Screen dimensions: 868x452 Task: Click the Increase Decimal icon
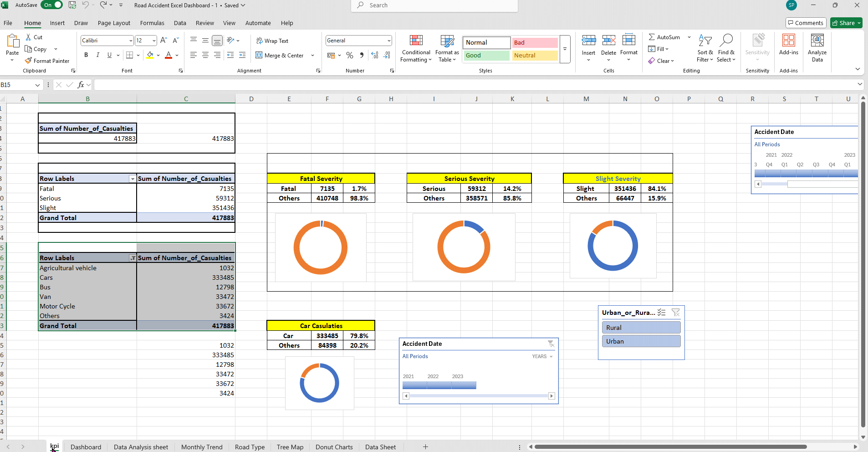(x=375, y=55)
